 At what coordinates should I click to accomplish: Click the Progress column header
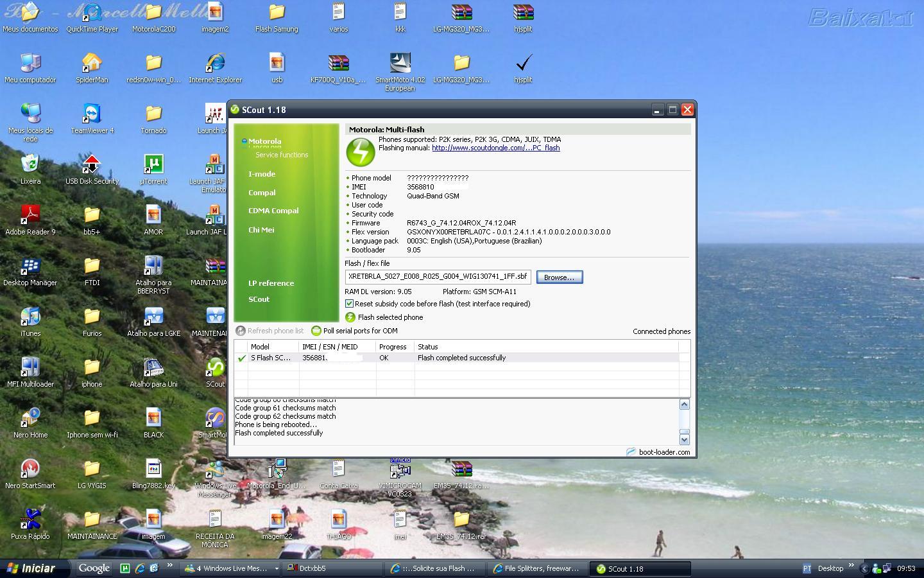(395, 347)
